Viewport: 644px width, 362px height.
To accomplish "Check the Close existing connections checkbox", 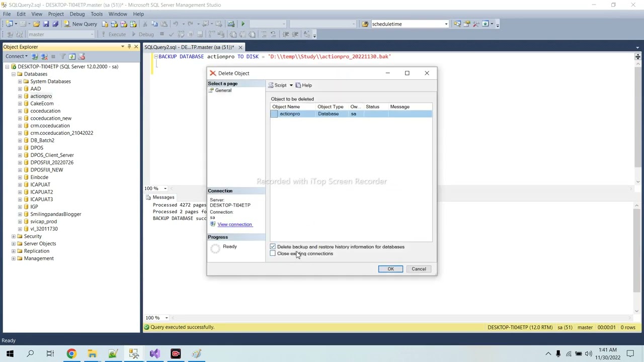I will pyautogui.click(x=273, y=253).
